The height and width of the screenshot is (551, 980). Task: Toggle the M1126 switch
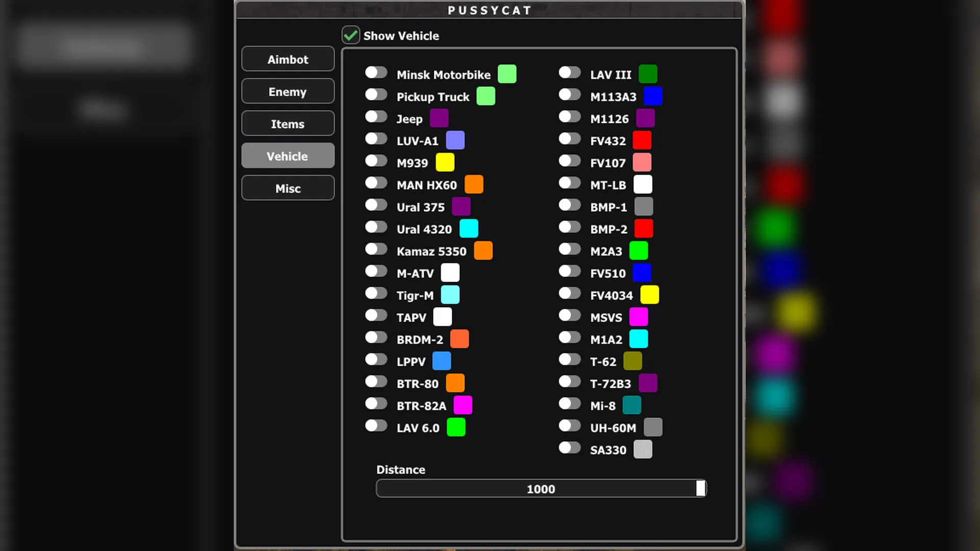[x=570, y=117]
